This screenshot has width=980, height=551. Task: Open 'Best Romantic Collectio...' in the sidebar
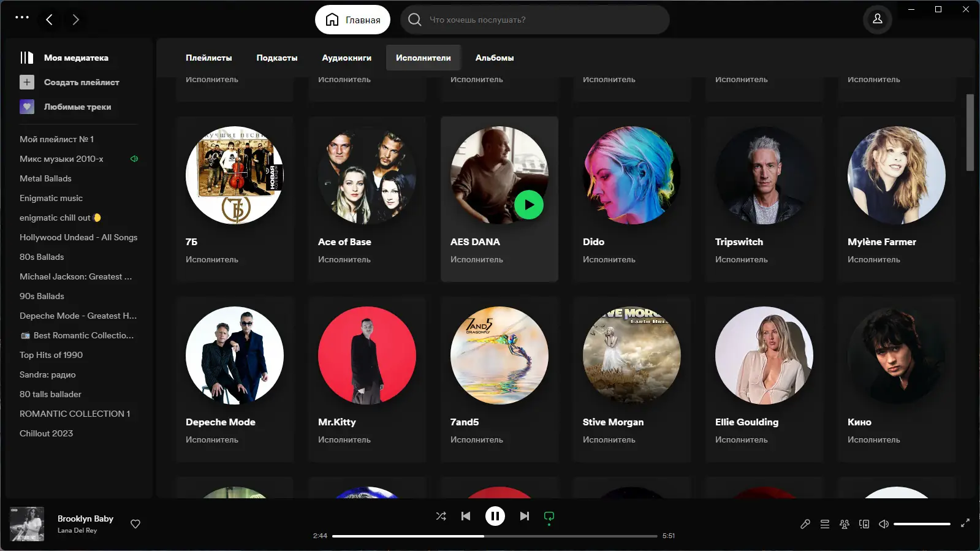[77, 335]
